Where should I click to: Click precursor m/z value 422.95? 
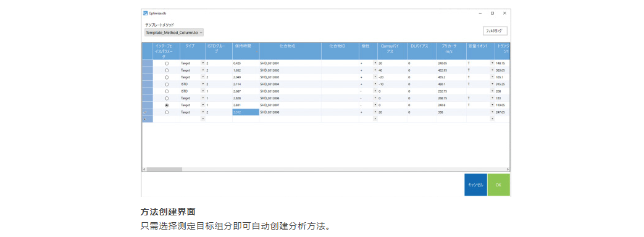tap(443, 70)
